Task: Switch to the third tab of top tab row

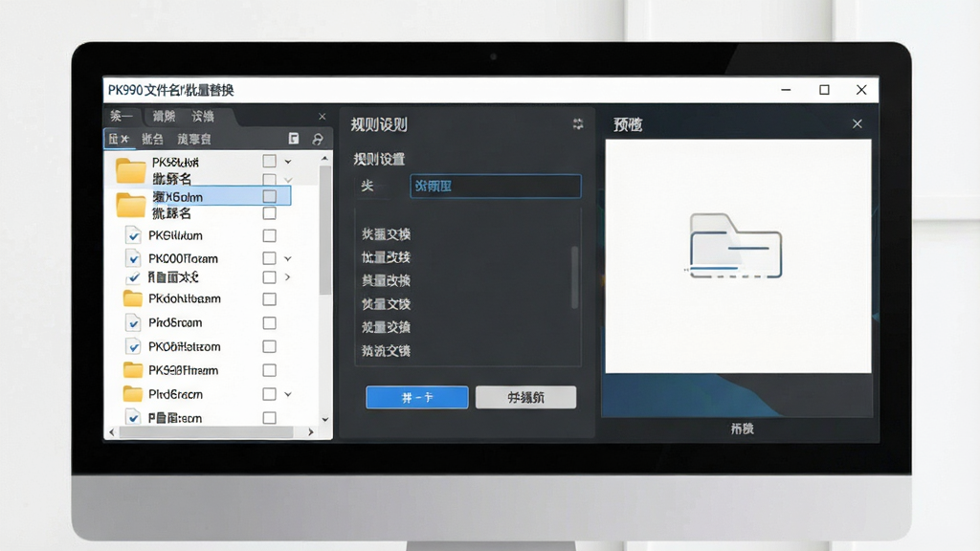Action: [203, 116]
